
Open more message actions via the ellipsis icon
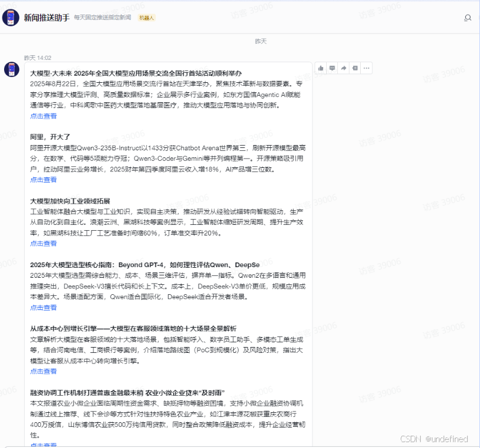pyautogui.click(x=367, y=68)
